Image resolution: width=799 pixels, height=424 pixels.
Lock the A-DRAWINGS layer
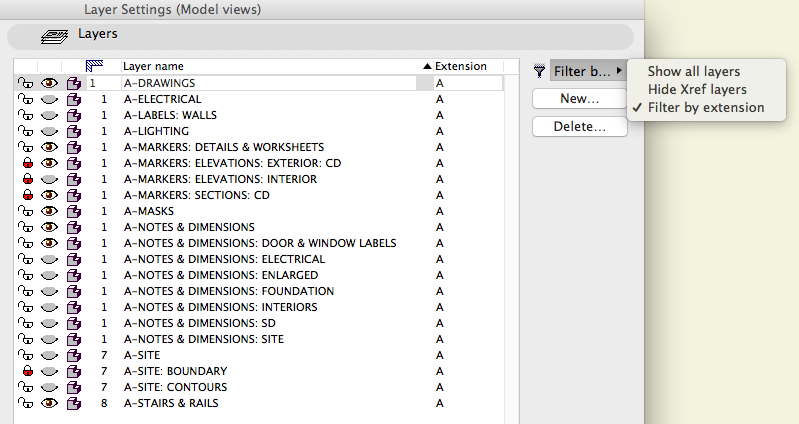coord(26,83)
